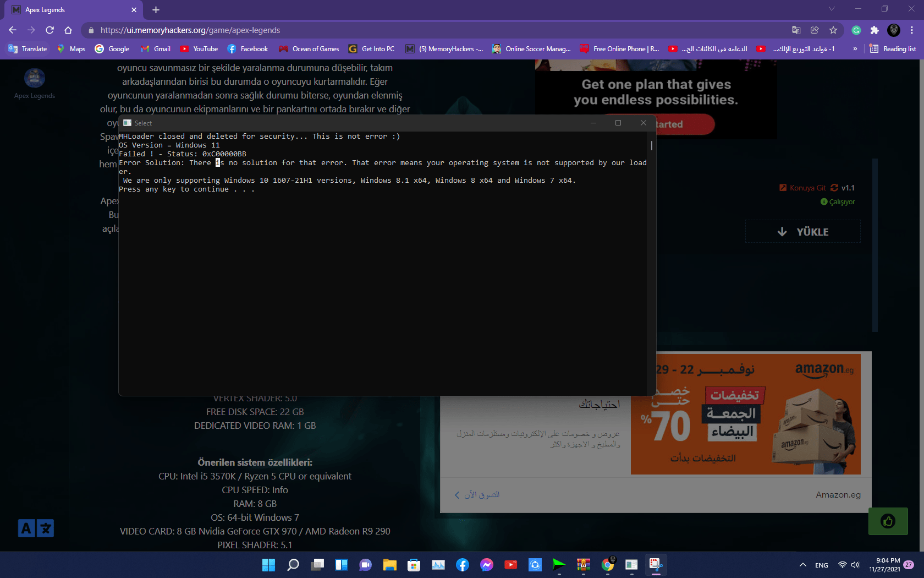Screen dimensions: 924x578
Task: Open the YouTube taskbar app
Action: (511, 565)
